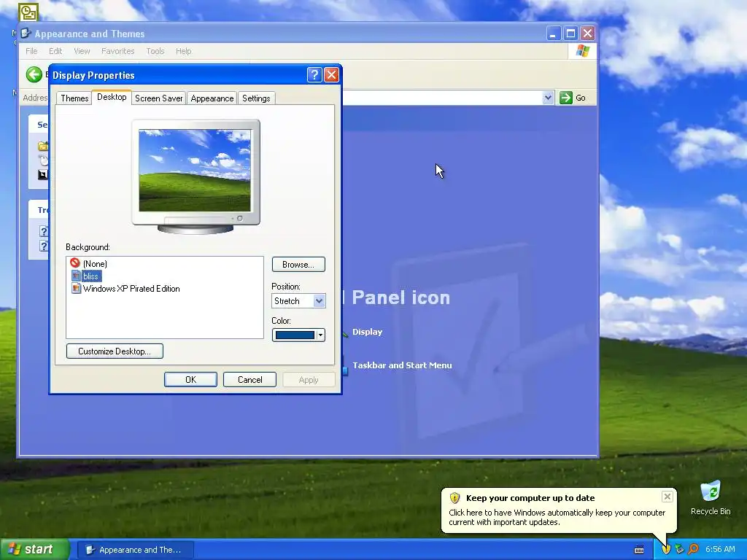Open the Favorites menu

coord(117,51)
